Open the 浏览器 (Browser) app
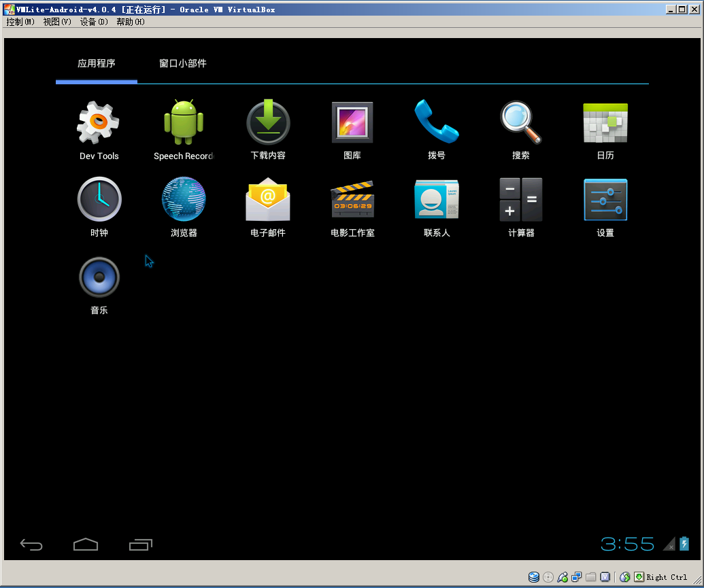The height and width of the screenshot is (588, 704). (184, 199)
